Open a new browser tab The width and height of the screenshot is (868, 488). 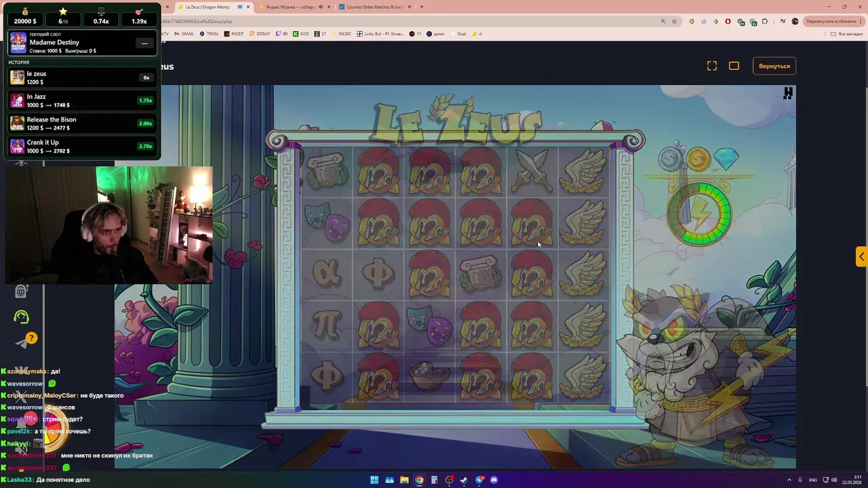(422, 7)
